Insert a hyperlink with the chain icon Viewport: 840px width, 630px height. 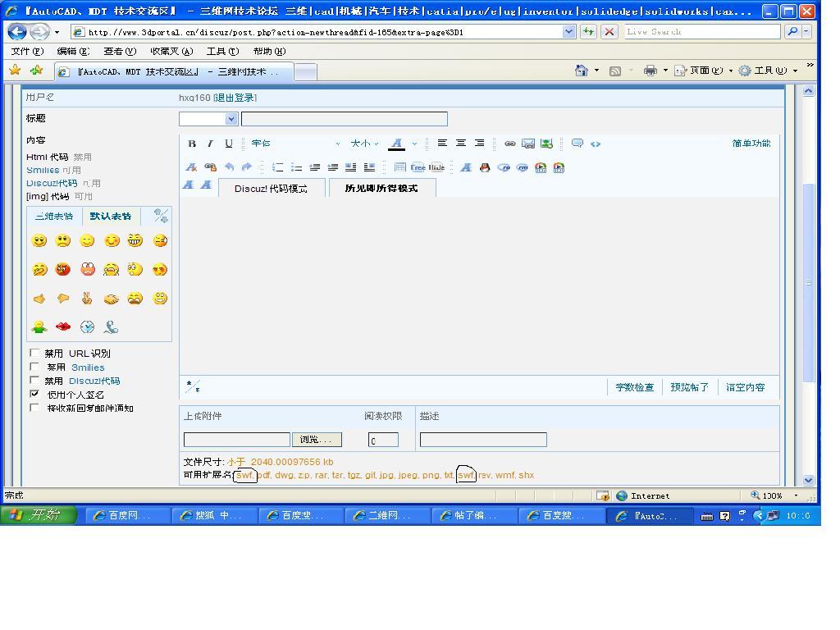point(510,144)
